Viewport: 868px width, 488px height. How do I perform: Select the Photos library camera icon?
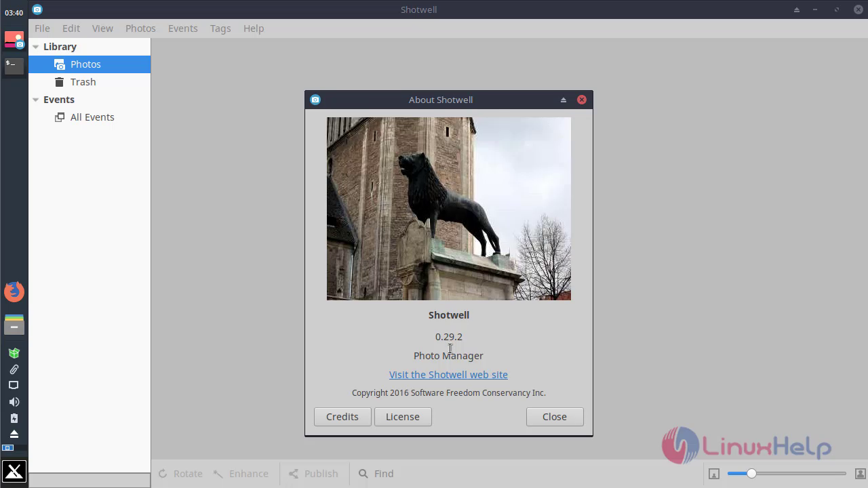[59, 64]
